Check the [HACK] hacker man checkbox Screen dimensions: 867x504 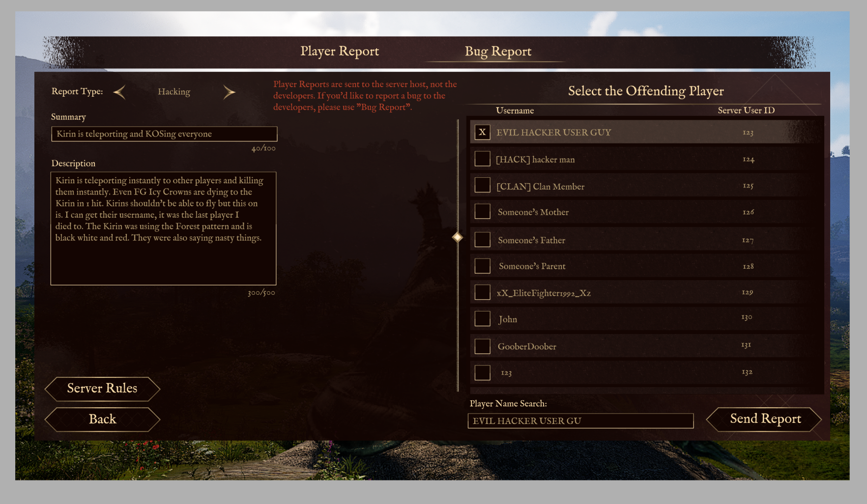coord(482,159)
